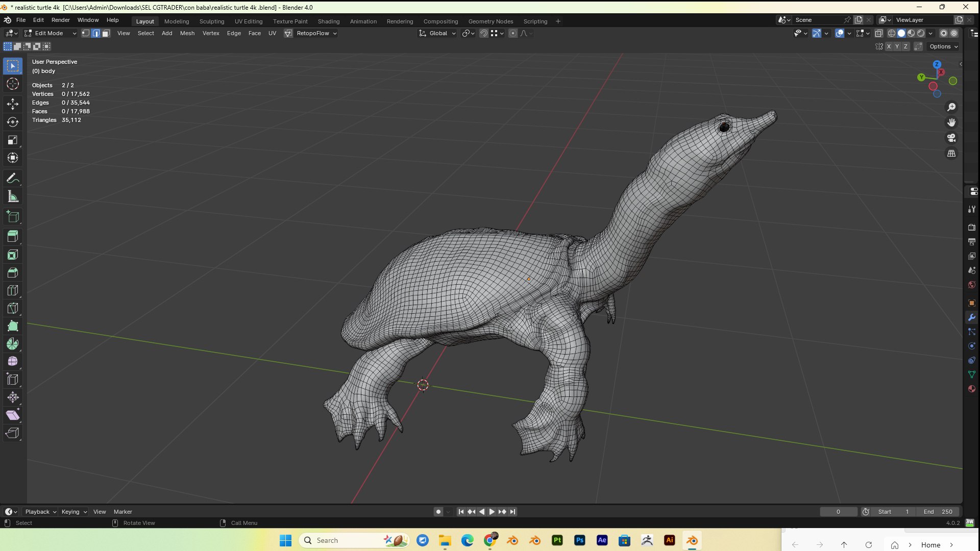Enable face select mode
This screenshot has height=551, width=980.
[x=106, y=33]
